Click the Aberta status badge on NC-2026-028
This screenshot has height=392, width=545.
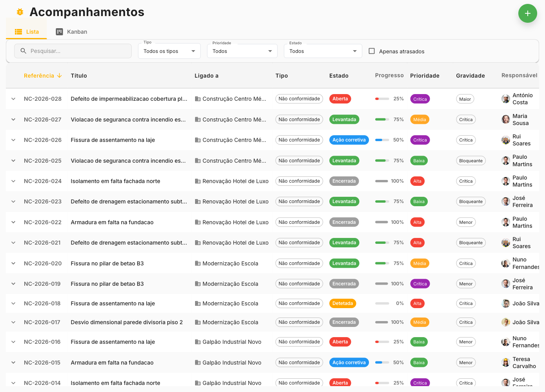pyautogui.click(x=340, y=99)
